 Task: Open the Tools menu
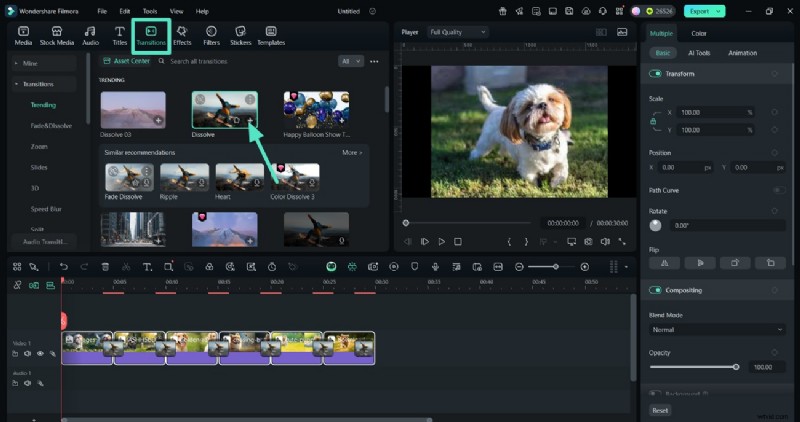pyautogui.click(x=150, y=11)
